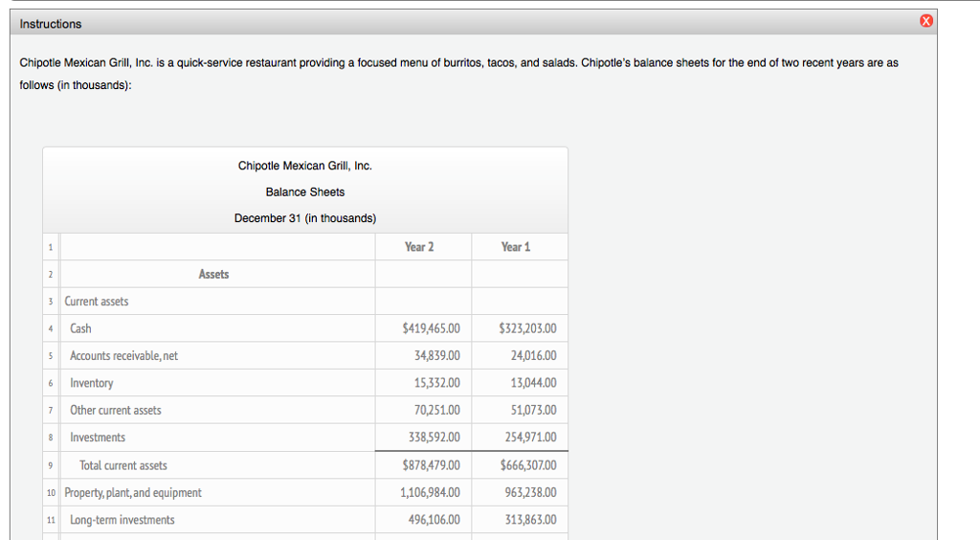Click the Assets heading cell
This screenshot has width=980, height=540.
(213, 274)
